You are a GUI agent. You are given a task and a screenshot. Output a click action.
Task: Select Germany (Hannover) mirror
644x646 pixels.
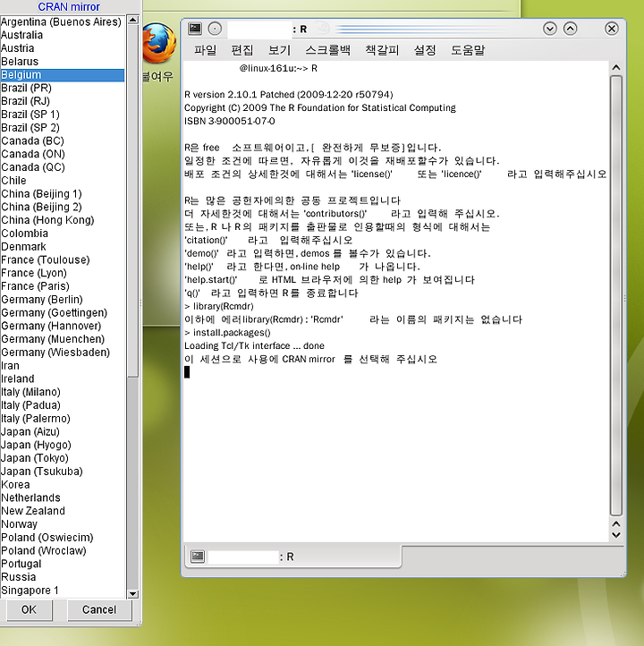[63, 326]
